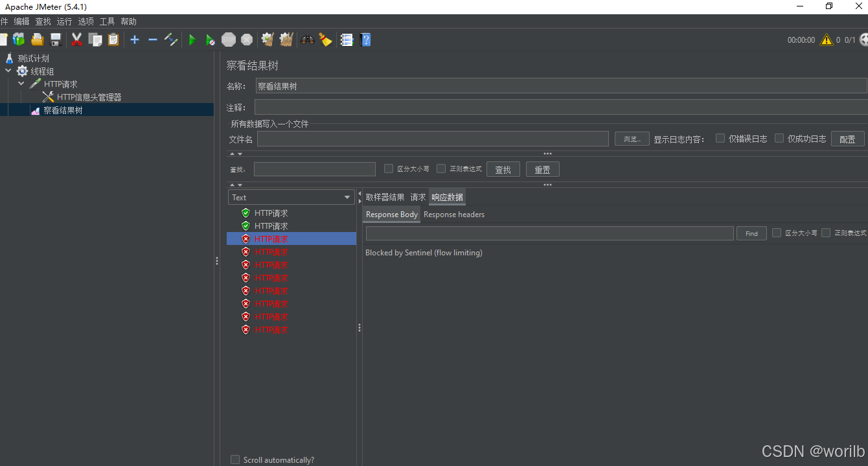This screenshot has height=466, width=868.
Task: Clear results with single broom-gear icon
Action: [x=268, y=40]
